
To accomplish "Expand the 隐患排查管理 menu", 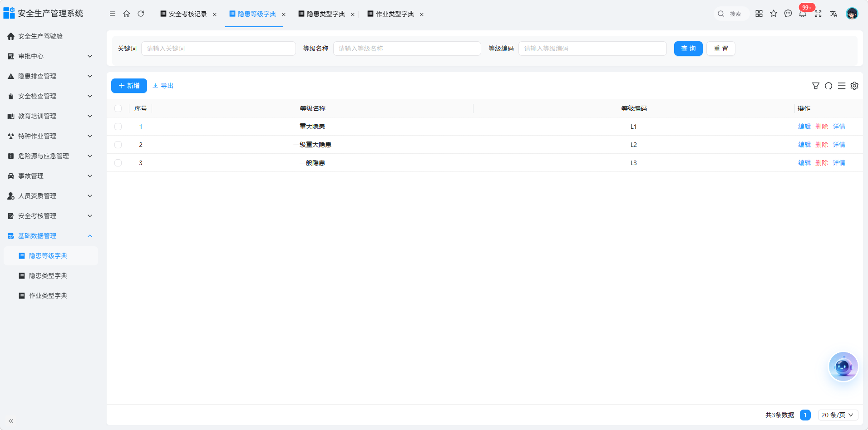I will pos(50,76).
